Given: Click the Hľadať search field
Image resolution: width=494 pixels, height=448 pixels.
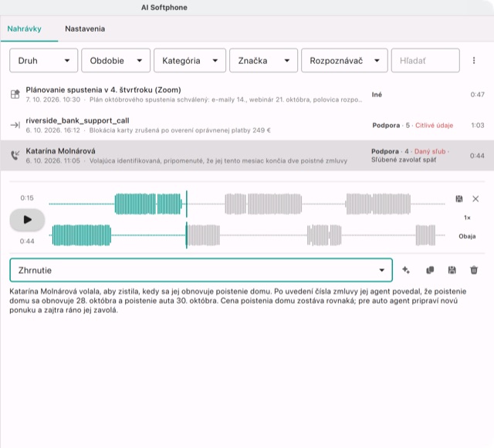Looking at the screenshot, I should [425, 60].
